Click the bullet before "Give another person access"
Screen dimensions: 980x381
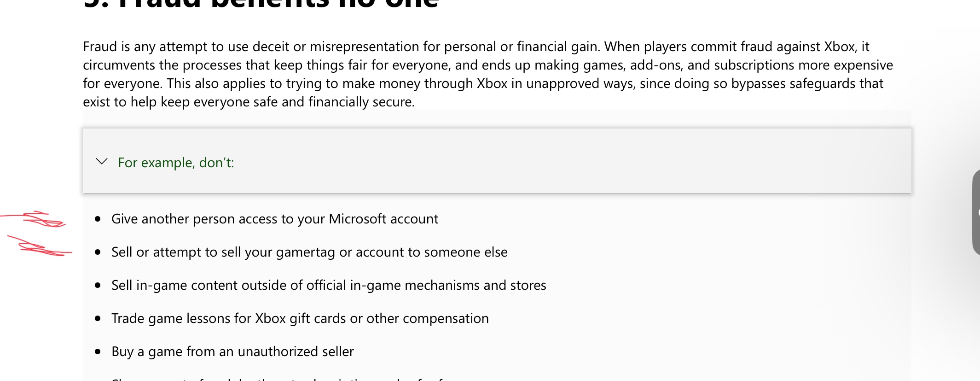click(98, 219)
